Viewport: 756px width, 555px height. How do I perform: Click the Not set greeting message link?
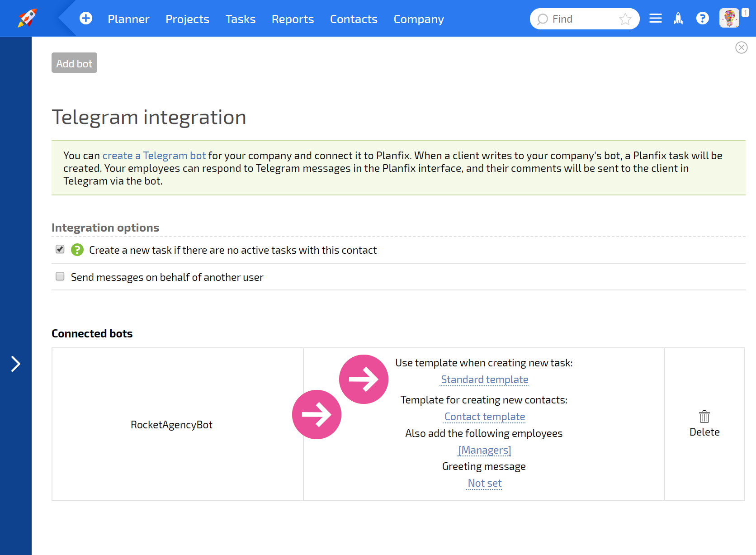click(485, 483)
